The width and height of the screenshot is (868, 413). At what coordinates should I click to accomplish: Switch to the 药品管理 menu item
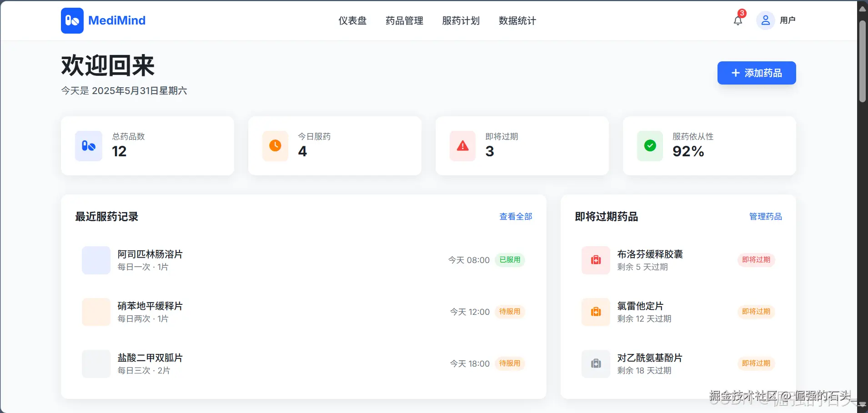coord(404,20)
